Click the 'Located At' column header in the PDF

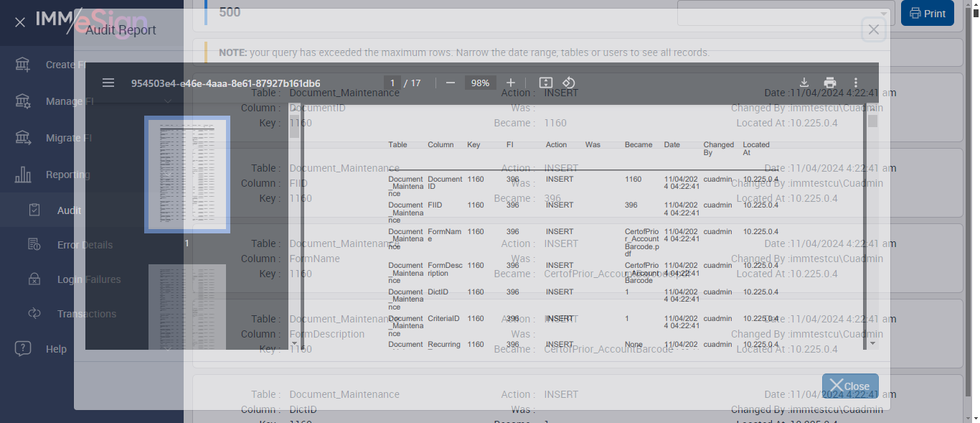click(756, 149)
